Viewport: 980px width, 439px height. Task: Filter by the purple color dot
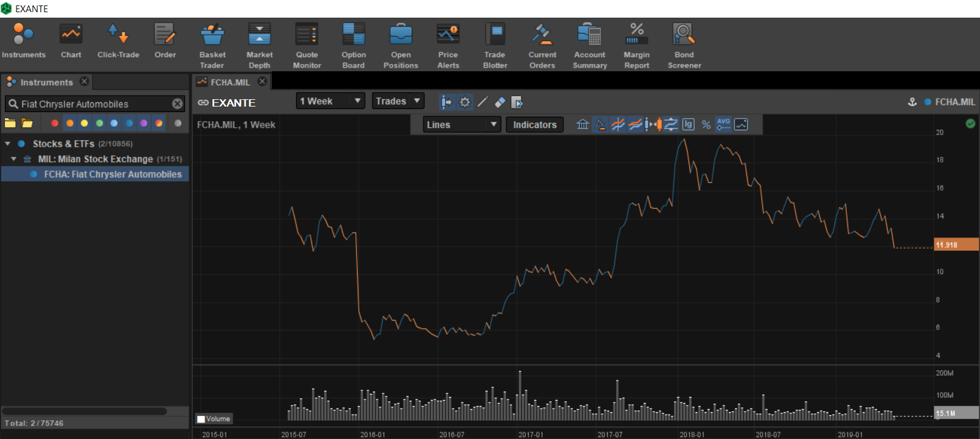[x=144, y=123]
